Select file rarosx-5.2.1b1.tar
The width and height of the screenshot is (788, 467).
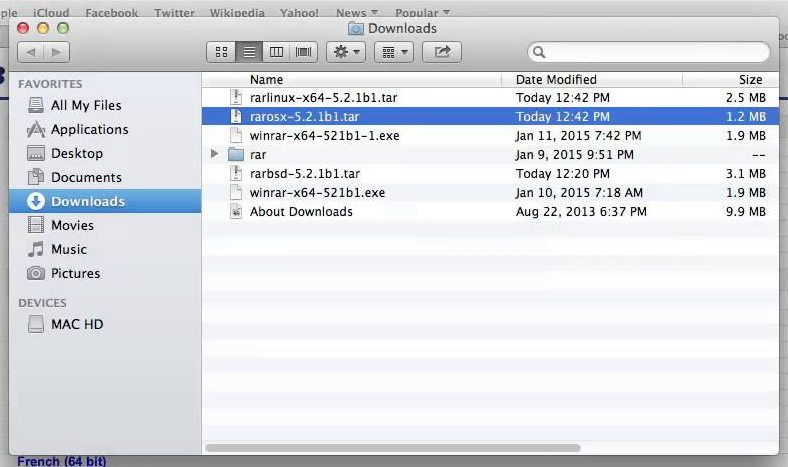tap(490, 117)
